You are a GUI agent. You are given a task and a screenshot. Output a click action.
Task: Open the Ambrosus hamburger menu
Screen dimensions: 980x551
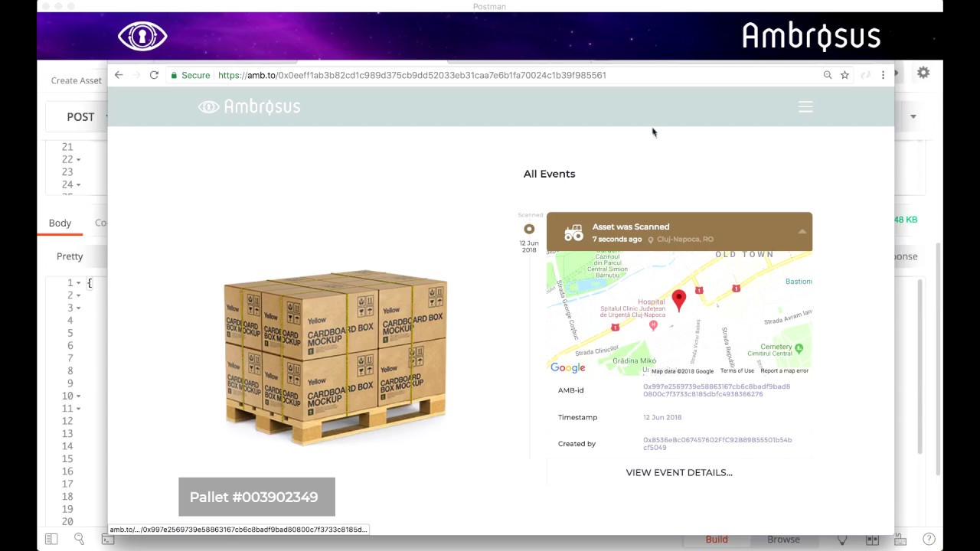pyautogui.click(x=805, y=107)
